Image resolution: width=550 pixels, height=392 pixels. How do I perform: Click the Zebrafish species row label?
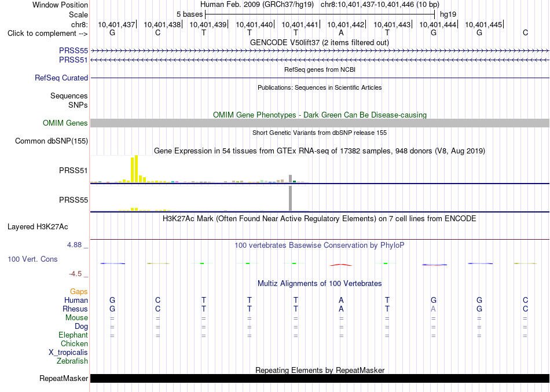tap(72, 361)
